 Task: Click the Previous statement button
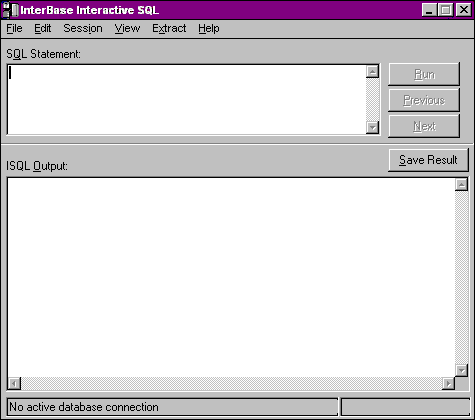coord(424,100)
